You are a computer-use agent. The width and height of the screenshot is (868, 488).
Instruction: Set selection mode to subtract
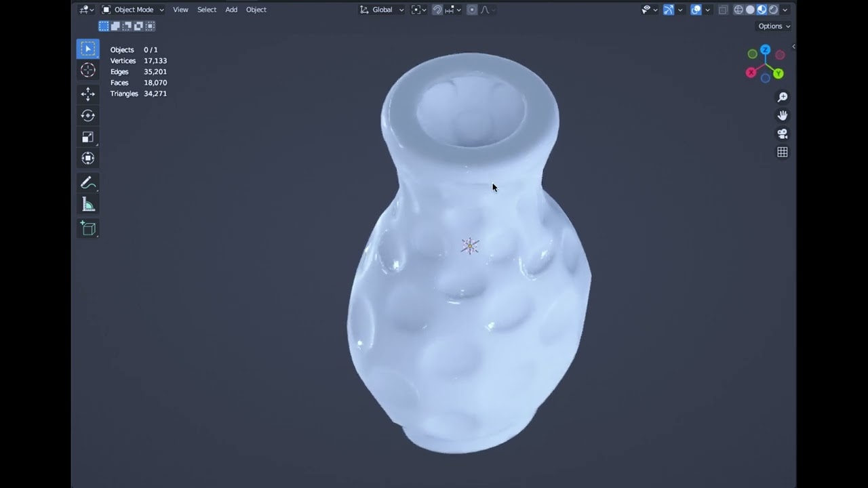click(x=127, y=26)
